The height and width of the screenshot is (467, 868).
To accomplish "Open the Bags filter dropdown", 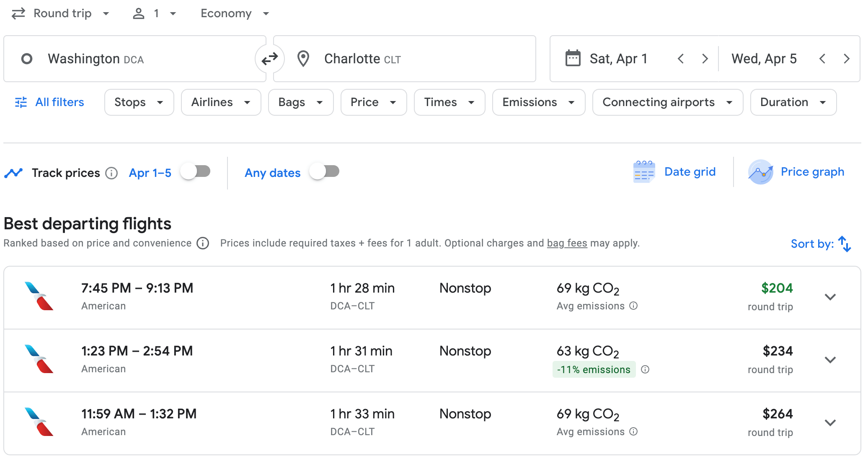I will (x=301, y=102).
